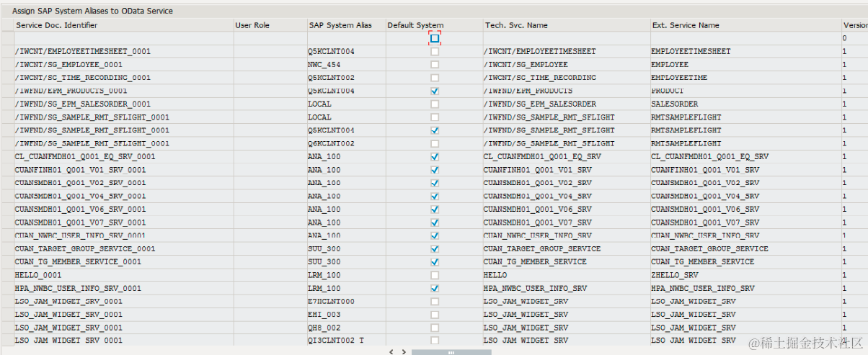
Task: Select the E7HCLNT000 system alias cell
Action: point(346,301)
